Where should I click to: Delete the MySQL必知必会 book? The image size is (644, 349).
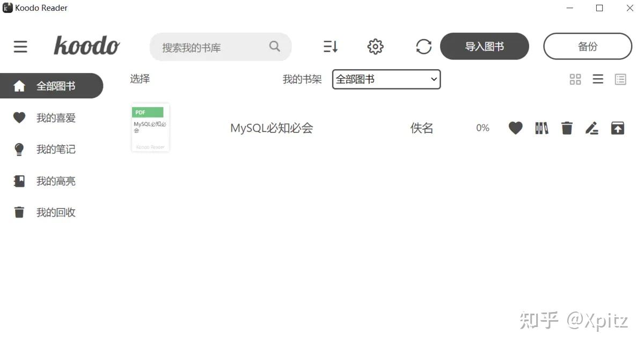pos(567,128)
